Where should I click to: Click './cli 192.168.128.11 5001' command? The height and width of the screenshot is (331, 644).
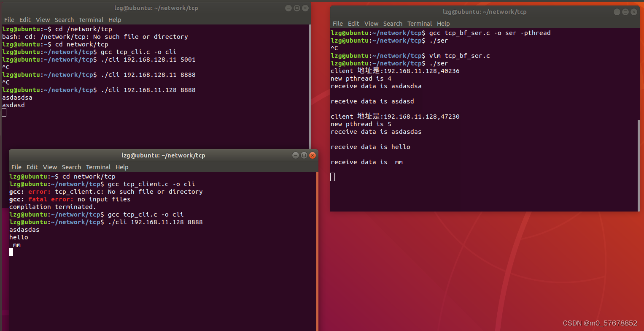(148, 60)
